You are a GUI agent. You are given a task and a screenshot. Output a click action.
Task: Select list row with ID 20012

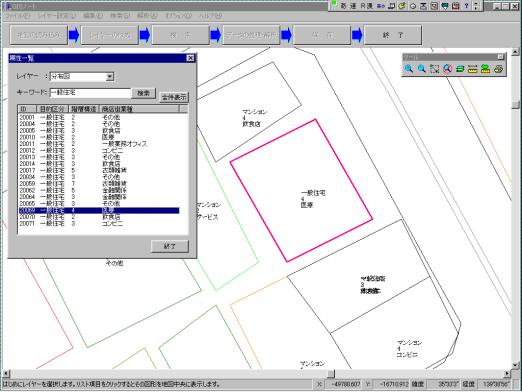[99, 151]
